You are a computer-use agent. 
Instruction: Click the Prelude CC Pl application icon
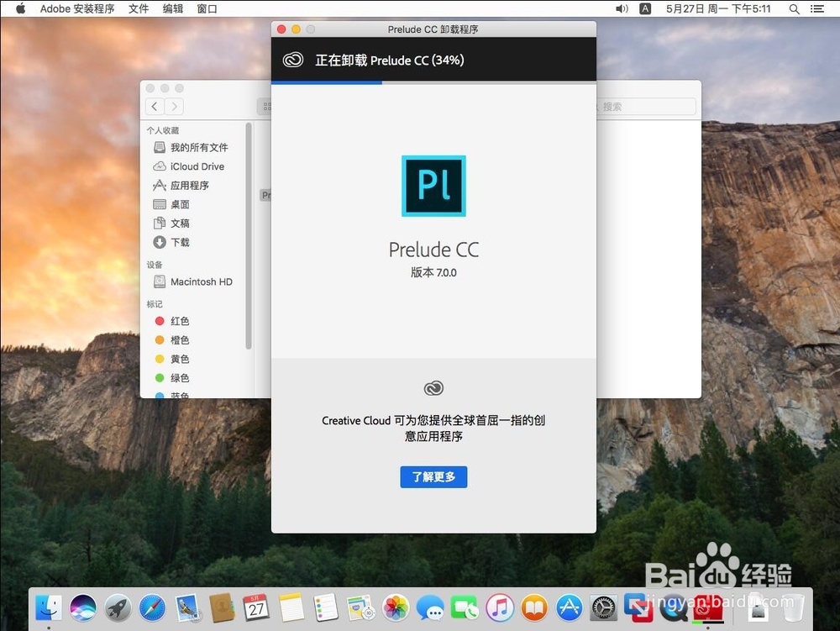click(433, 186)
